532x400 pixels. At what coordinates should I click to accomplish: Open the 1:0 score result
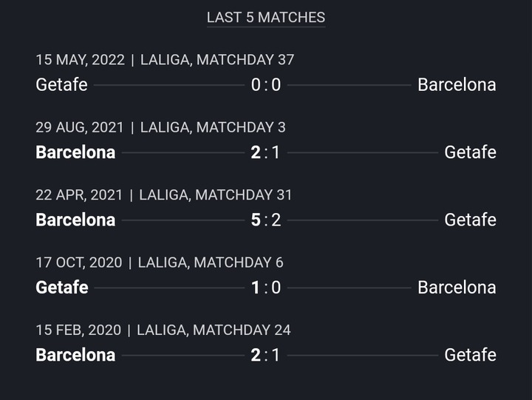click(x=266, y=288)
